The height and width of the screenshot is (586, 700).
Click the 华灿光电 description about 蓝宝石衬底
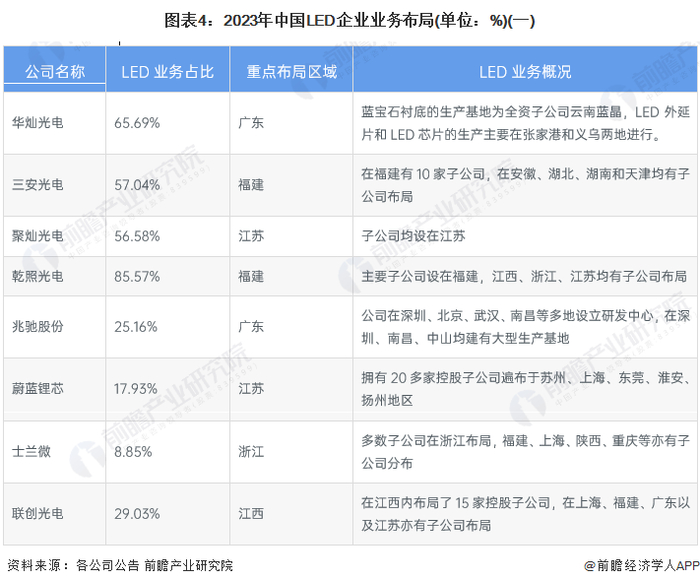click(x=525, y=123)
